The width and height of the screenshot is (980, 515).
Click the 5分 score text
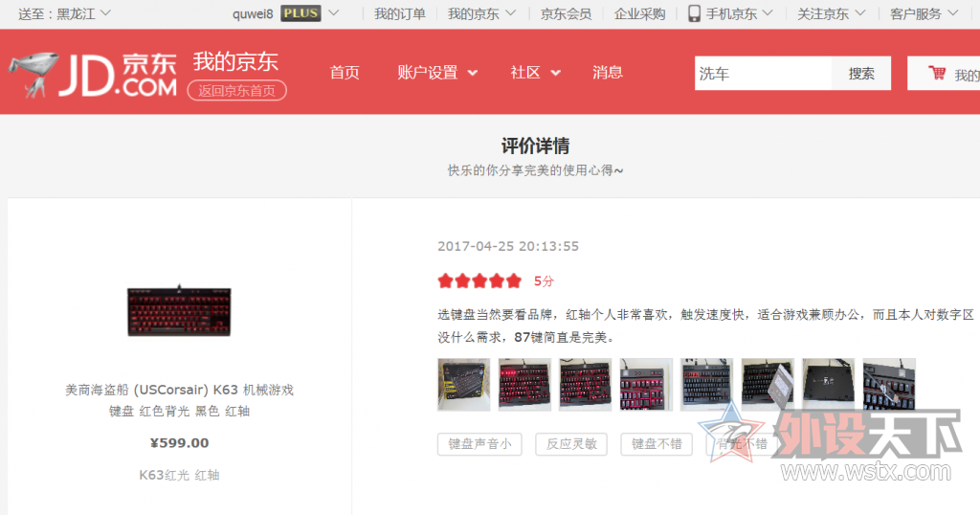tap(544, 281)
